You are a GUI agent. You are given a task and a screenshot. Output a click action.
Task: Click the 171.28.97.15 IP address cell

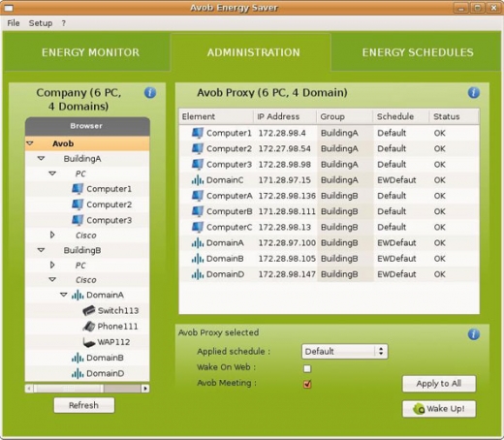pyautogui.click(x=284, y=180)
